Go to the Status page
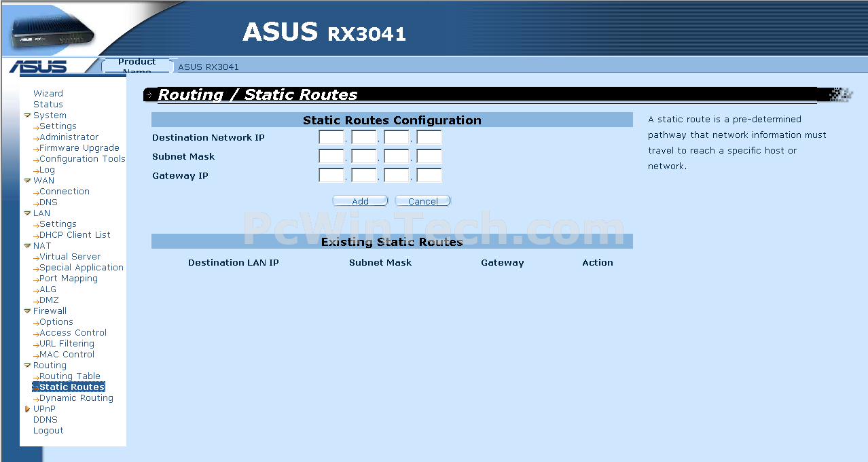This screenshot has width=868, height=462. (48, 105)
